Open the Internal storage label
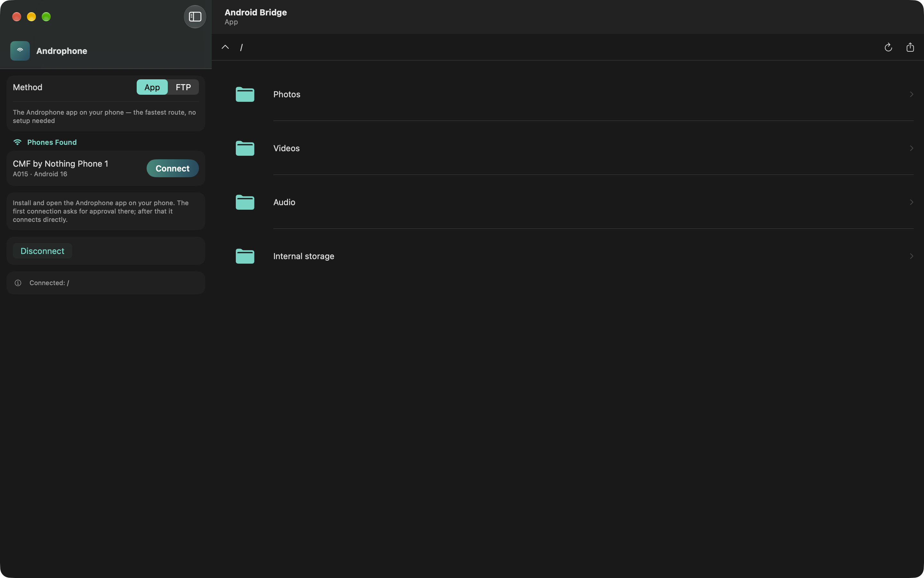 point(304,256)
